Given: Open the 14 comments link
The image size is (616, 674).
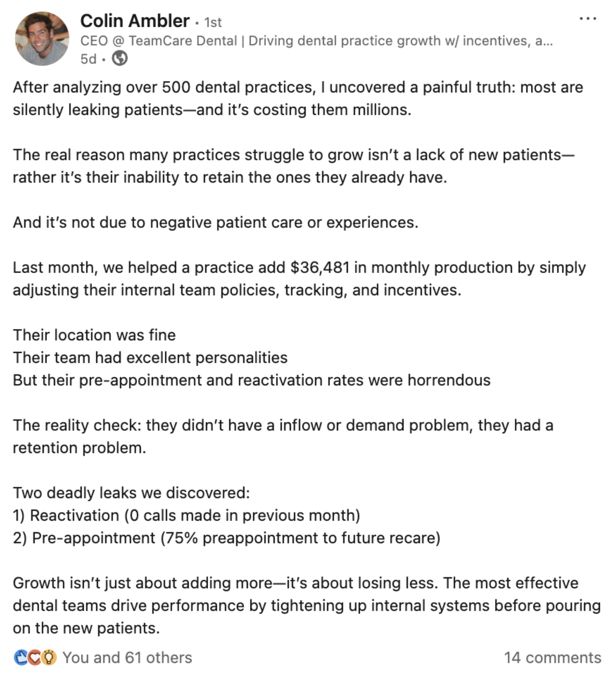Looking at the screenshot, I should (x=552, y=657).
